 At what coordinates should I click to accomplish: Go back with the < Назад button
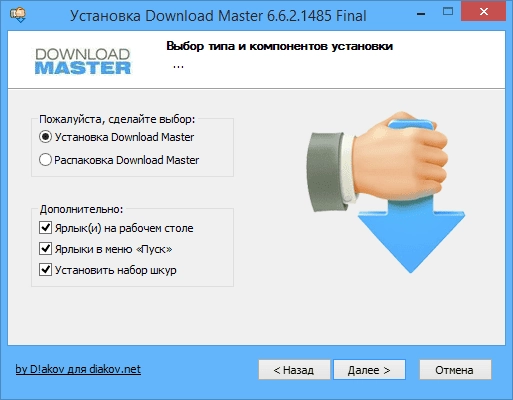[294, 370]
